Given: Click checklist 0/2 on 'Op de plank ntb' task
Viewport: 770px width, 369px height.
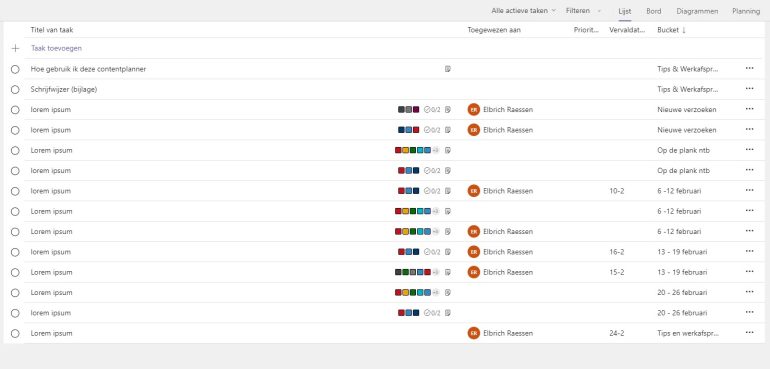Looking at the screenshot, I should [x=432, y=170].
